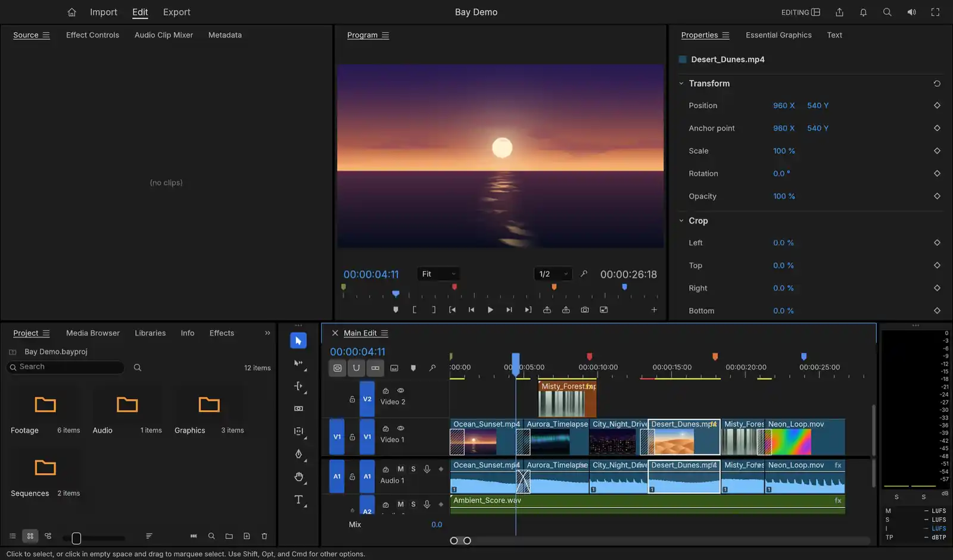Toggle Video 2 track eye visibility
The height and width of the screenshot is (560, 953).
[x=401, y=390]
